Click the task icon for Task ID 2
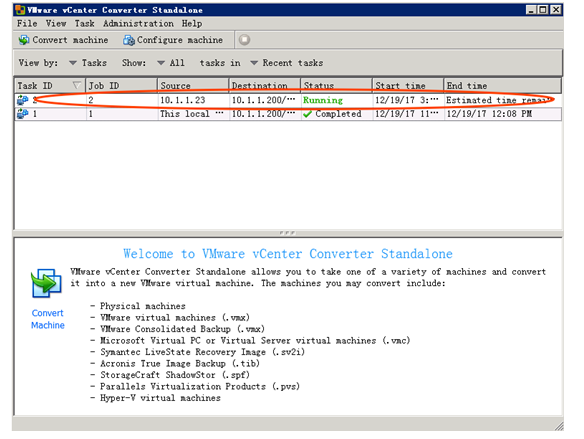 pos(23,100)
